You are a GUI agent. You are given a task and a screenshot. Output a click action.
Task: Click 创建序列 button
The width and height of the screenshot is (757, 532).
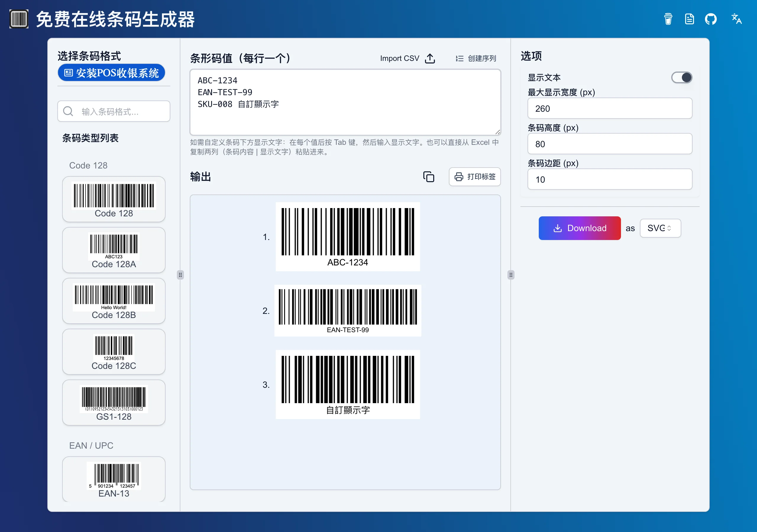(476, 58)
